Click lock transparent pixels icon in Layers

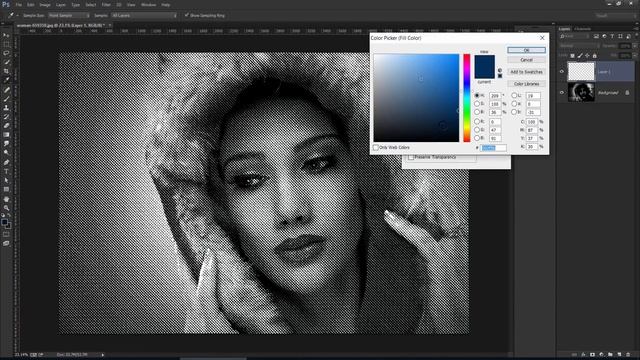(572, 56)
